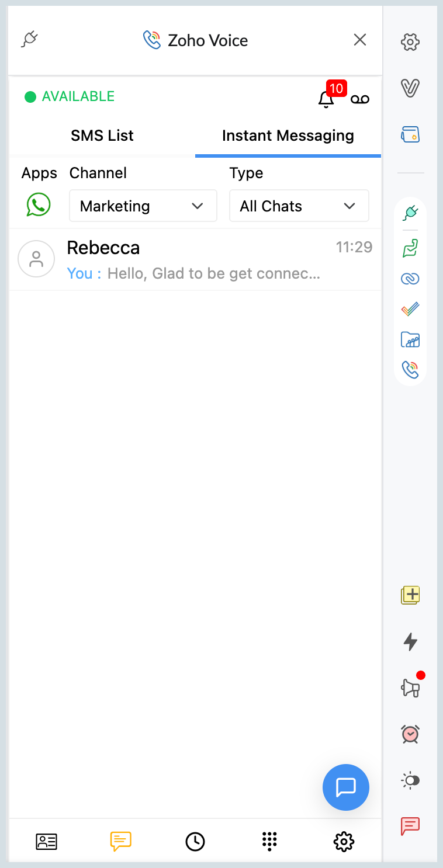This screenshot has width=443, height=868.
Task: Open the dial pad icon
Action: [x=269, y=841]
